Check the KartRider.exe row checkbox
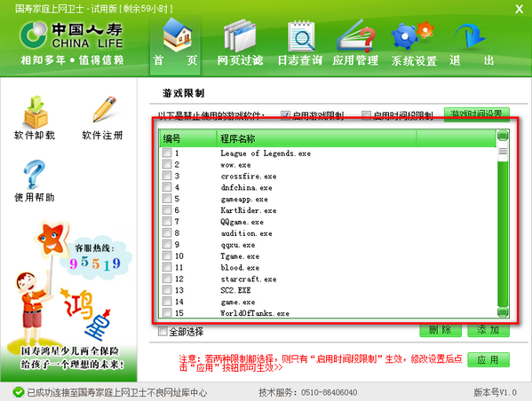 [x=167, y=210]
